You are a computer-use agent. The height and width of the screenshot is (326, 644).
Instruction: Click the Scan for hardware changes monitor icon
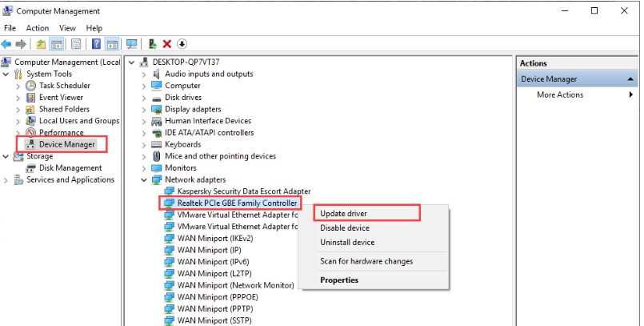click(132, 44)
